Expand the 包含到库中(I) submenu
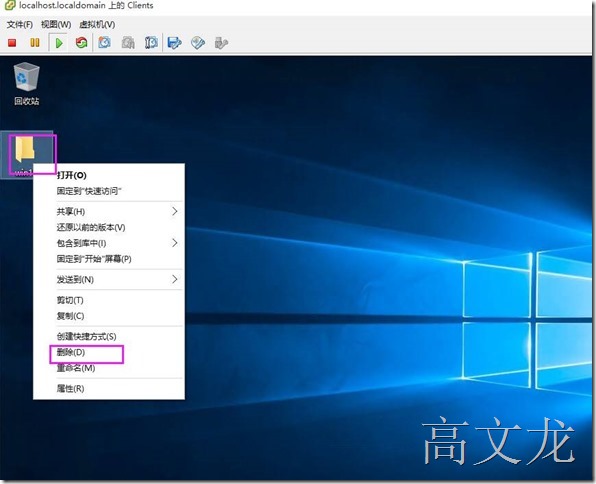596x484 pixels. (x=109, y=243)
